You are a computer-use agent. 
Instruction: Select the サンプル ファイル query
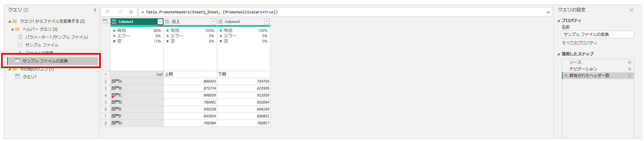tap(42, 45)
